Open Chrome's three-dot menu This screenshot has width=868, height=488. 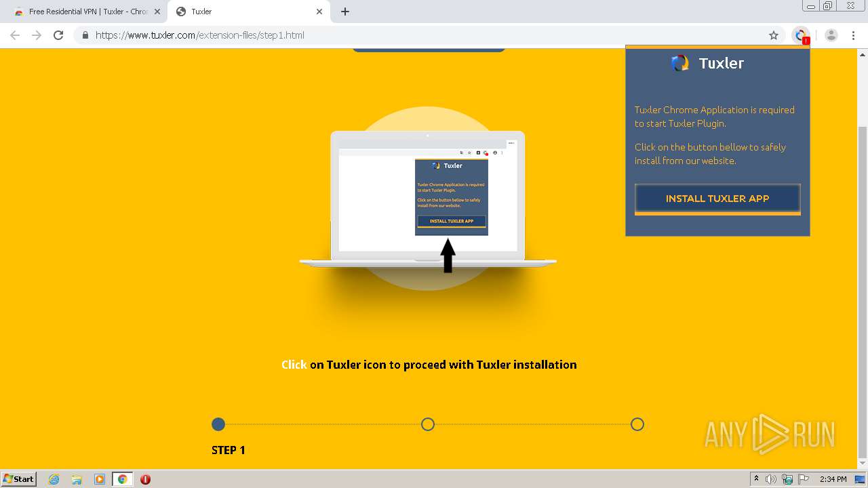click(x=853, y=35)
